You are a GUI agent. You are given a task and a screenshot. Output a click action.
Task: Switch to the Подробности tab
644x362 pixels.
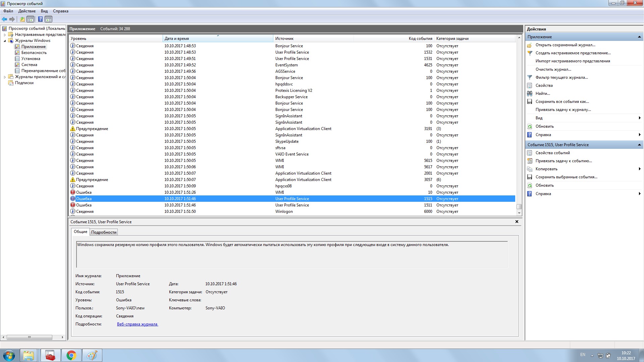[104, 232]
